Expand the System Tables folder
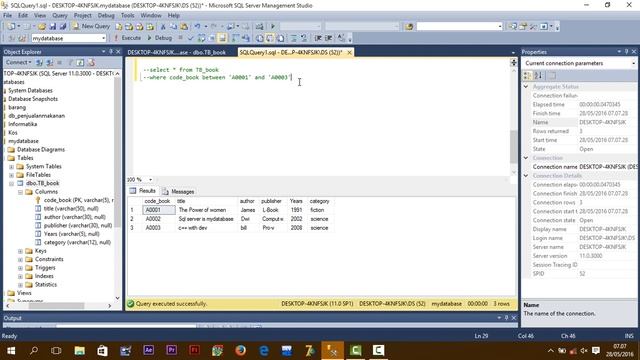This screenshot has width=640, height=360. pyautogui.click(x=11, y=167)
